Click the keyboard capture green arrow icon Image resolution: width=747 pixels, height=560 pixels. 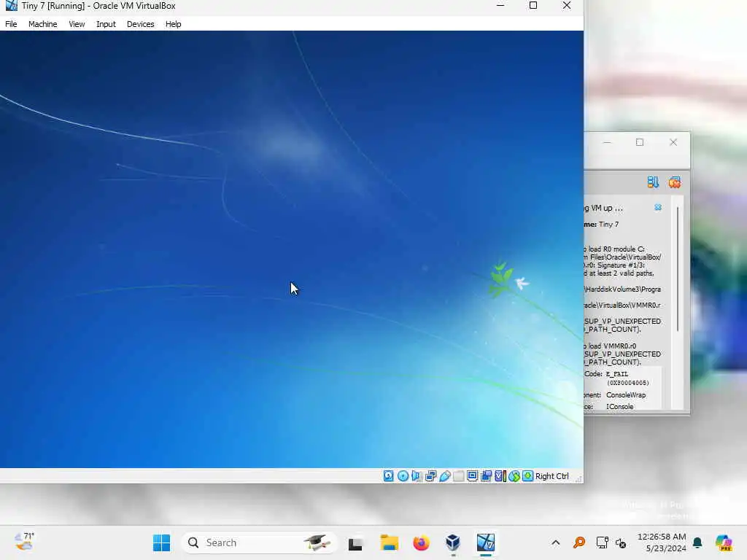(528, 475)
